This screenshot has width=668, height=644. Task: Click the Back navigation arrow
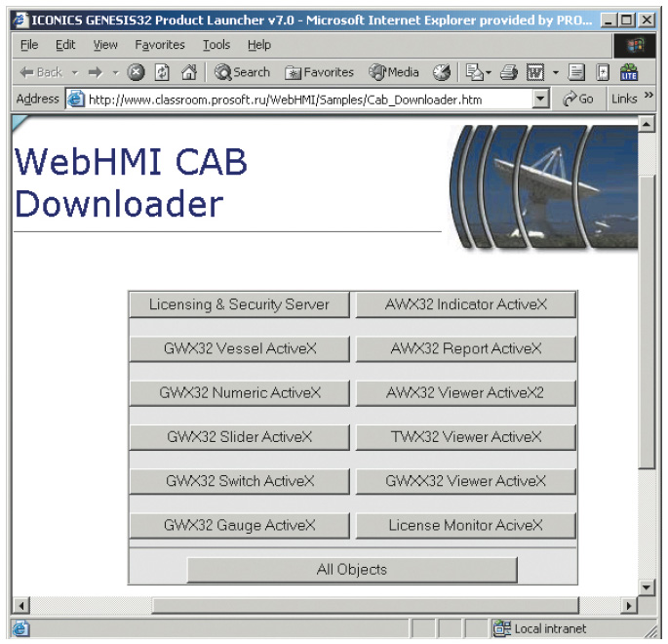point(41,72)
